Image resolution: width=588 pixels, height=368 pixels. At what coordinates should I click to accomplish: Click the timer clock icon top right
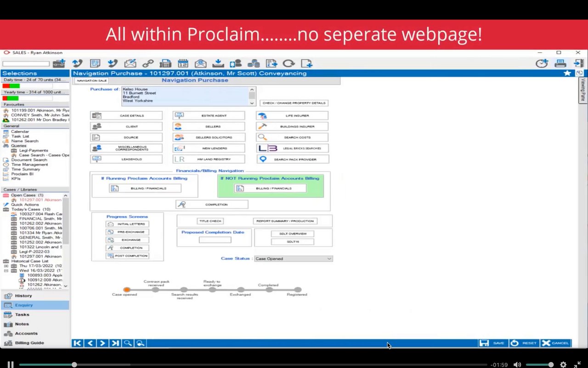542,63
